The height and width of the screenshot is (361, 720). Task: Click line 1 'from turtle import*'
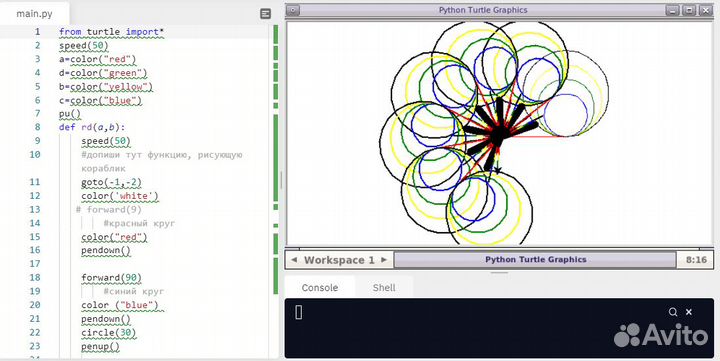pos(112,32)
